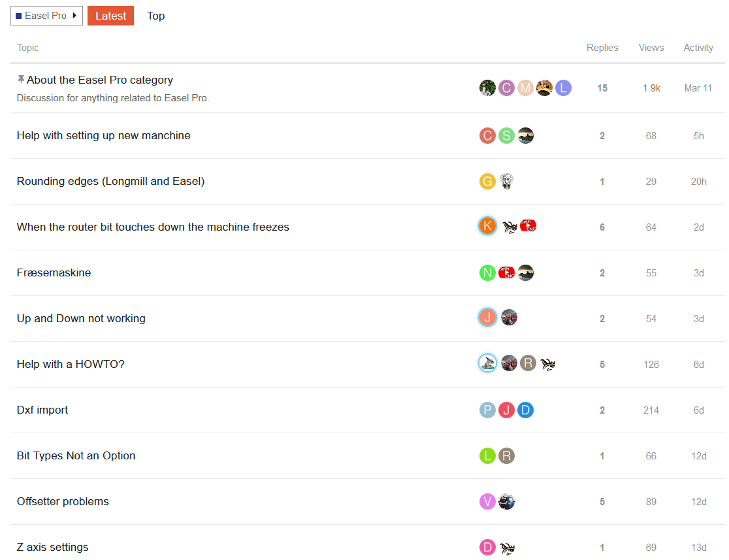The image size is (729, 560).
Task: Click the Topic column header
Action: click(28, 48)
